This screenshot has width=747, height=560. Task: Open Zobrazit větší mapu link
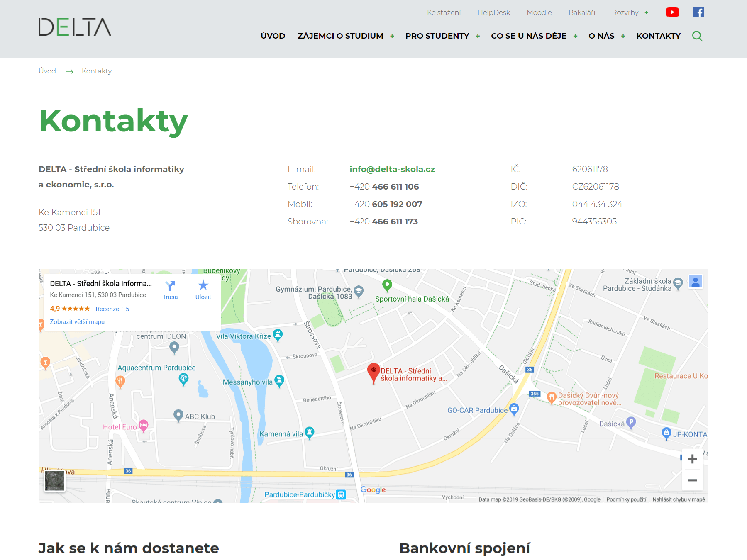click(77, 322)
